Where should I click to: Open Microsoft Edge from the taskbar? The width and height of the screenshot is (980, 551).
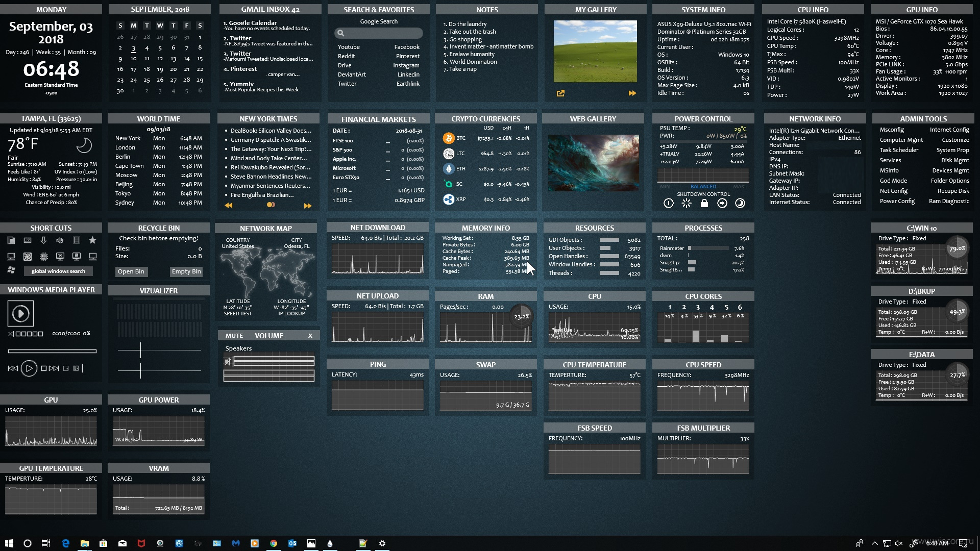tap(65, 543)
